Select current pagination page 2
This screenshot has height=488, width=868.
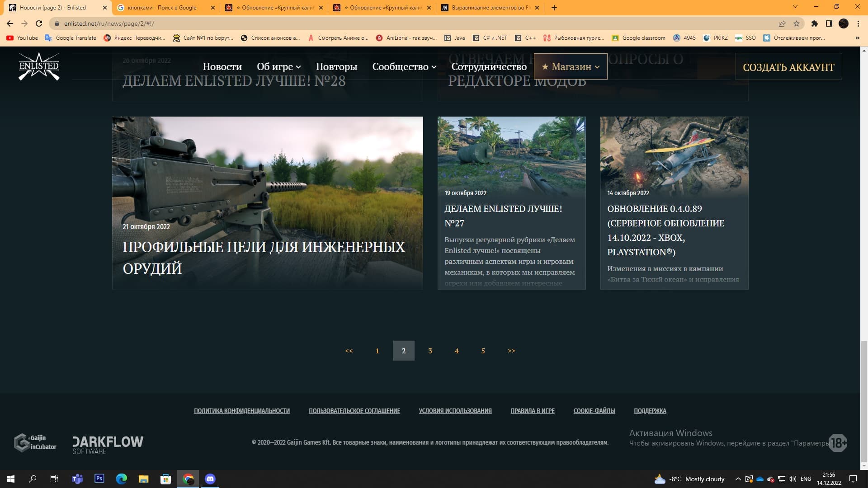[x=404, y=351]
